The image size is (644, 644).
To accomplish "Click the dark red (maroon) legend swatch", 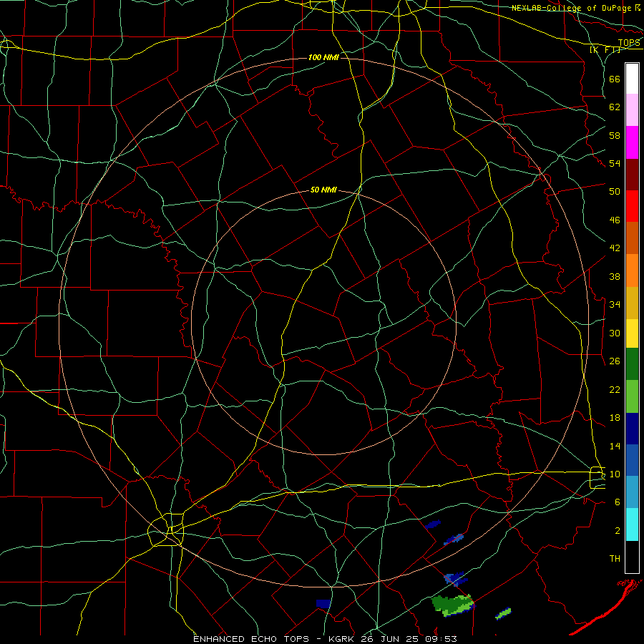I will [632, 175].
